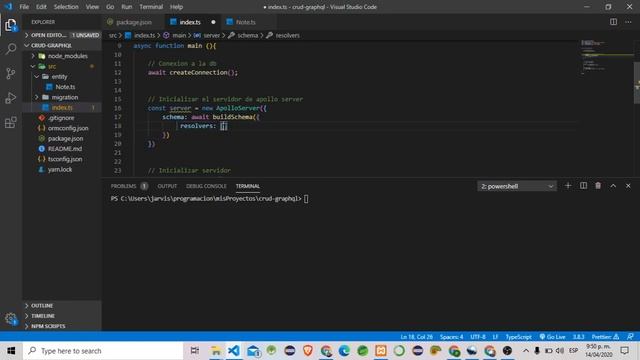Collapse the src folder
The width and height of the screenshot is (640, 360).
point(62,66)
